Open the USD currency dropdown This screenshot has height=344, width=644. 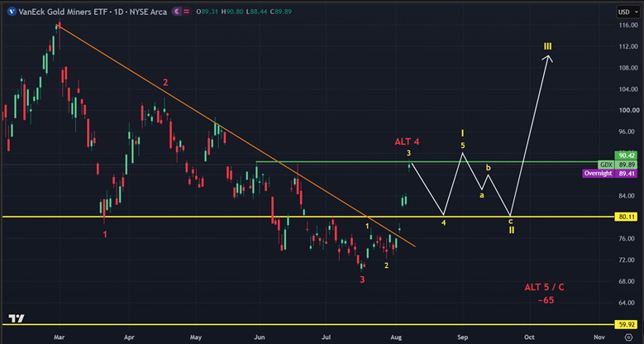tap(628, 12)
